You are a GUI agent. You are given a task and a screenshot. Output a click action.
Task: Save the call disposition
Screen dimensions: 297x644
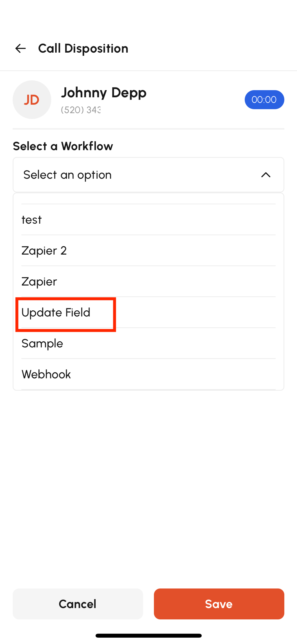pos(219,604)
